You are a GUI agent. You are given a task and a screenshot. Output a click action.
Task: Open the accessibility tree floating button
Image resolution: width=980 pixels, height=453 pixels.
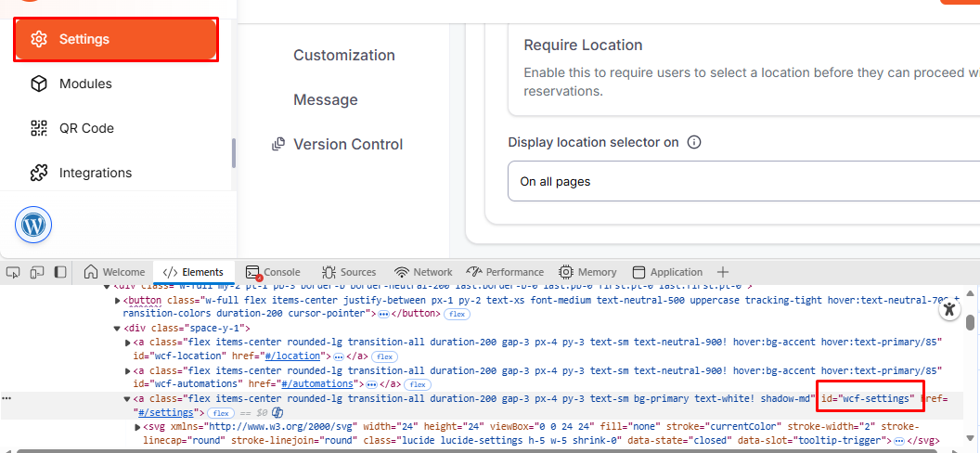pyautogui.click(x=948, y=310)
